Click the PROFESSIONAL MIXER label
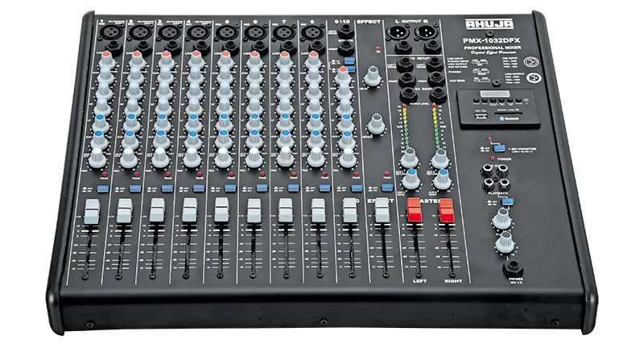This screenshot has height=352, width=644. click(x=493, y=48)
